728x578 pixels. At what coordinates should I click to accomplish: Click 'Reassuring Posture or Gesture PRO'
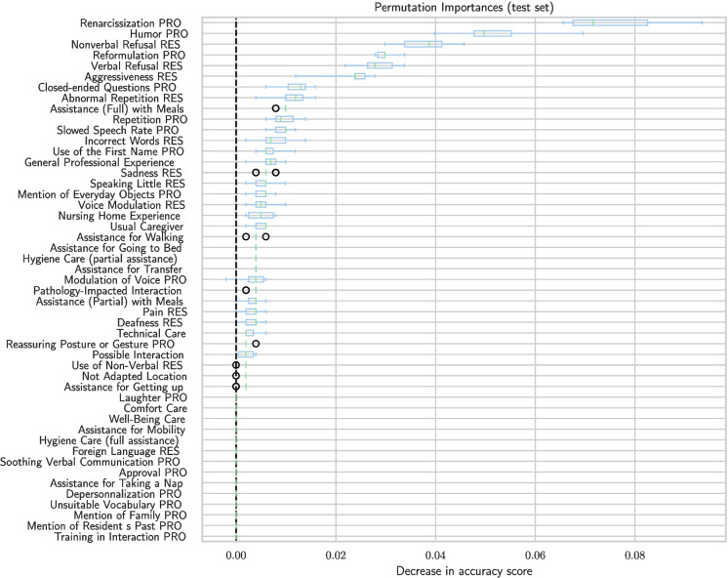pos(90,344)
